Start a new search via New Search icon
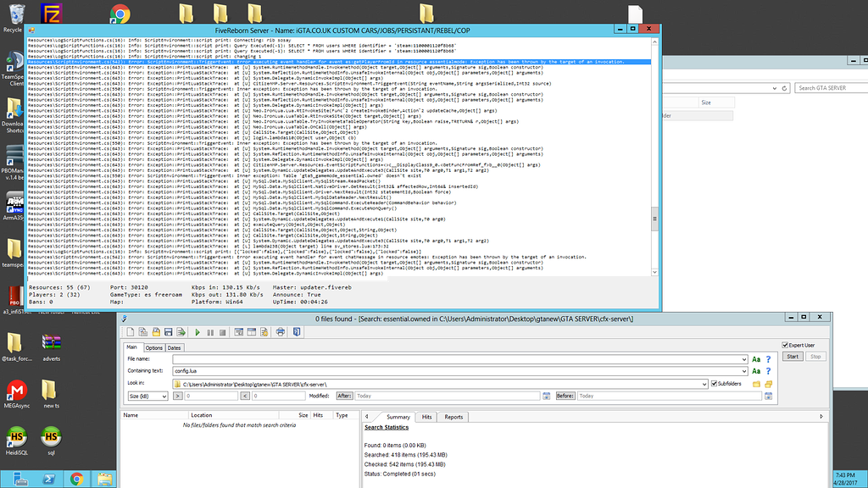The image size is (868, 488). [130, 332]
